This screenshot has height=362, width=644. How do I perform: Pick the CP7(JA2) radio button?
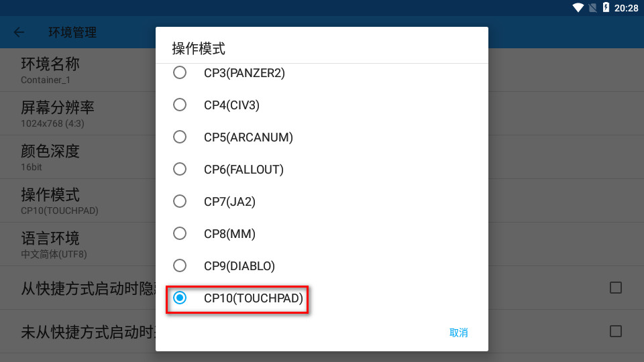(x=321, y=202)
